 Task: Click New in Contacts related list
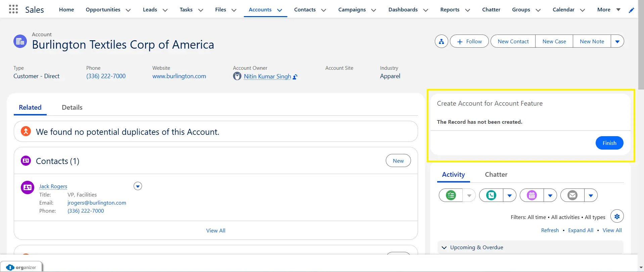point(398,161)
